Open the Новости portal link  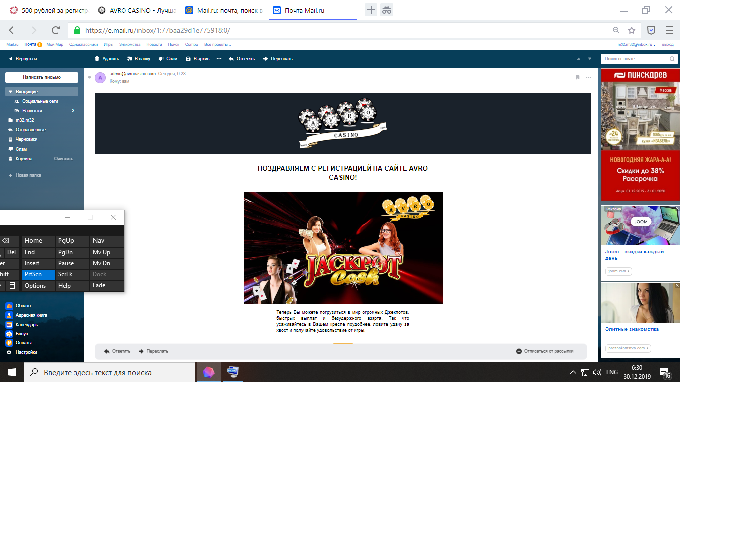point(154,45)
